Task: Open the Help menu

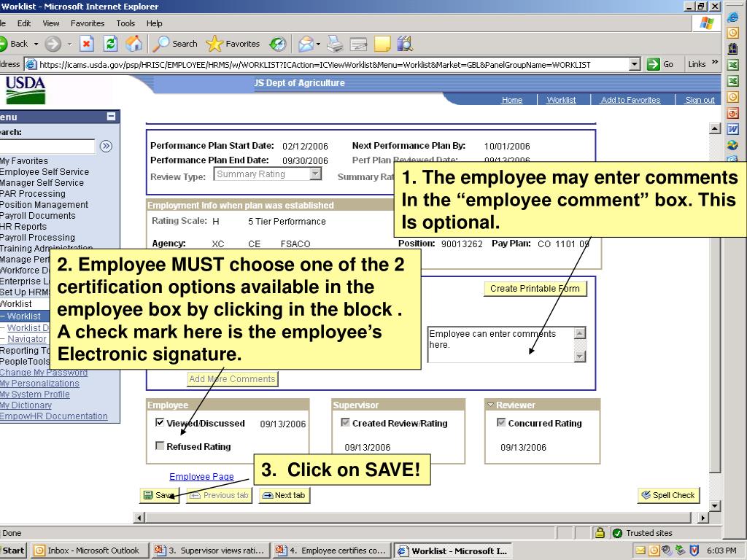Action: click(x=155, y=23)
